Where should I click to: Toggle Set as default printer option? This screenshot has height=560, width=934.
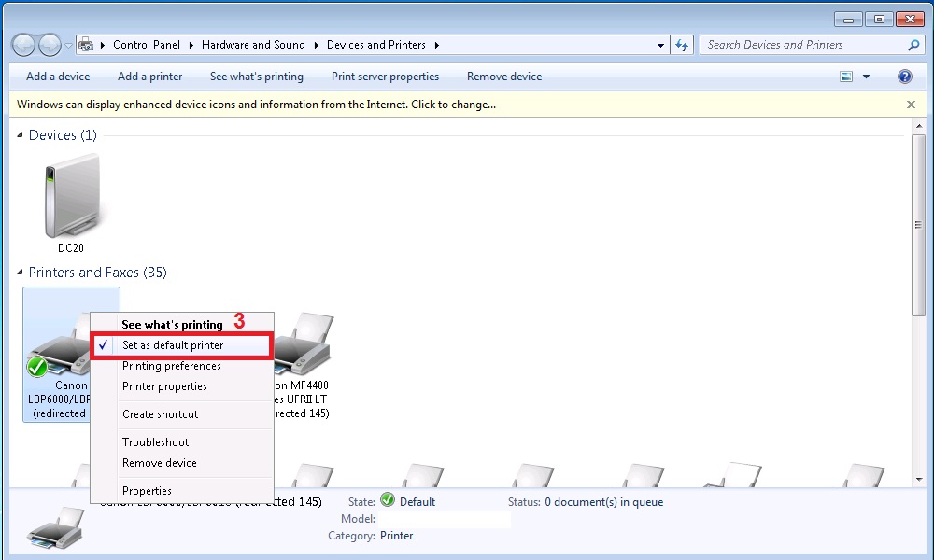173,345
